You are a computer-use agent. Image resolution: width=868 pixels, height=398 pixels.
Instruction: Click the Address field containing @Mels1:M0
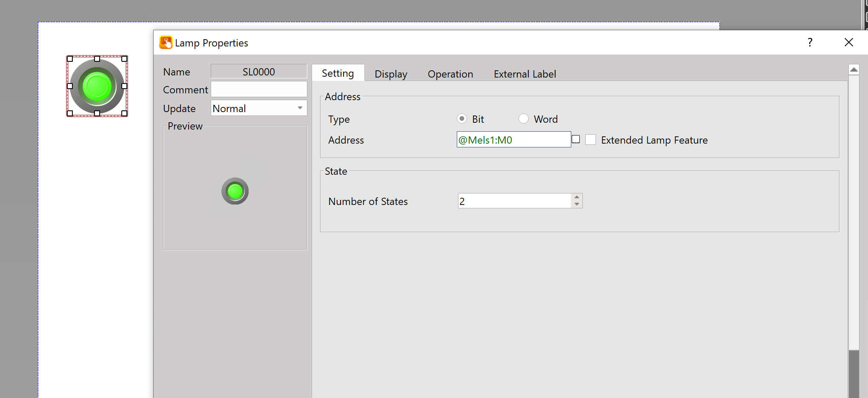click(x=513, y=140)
